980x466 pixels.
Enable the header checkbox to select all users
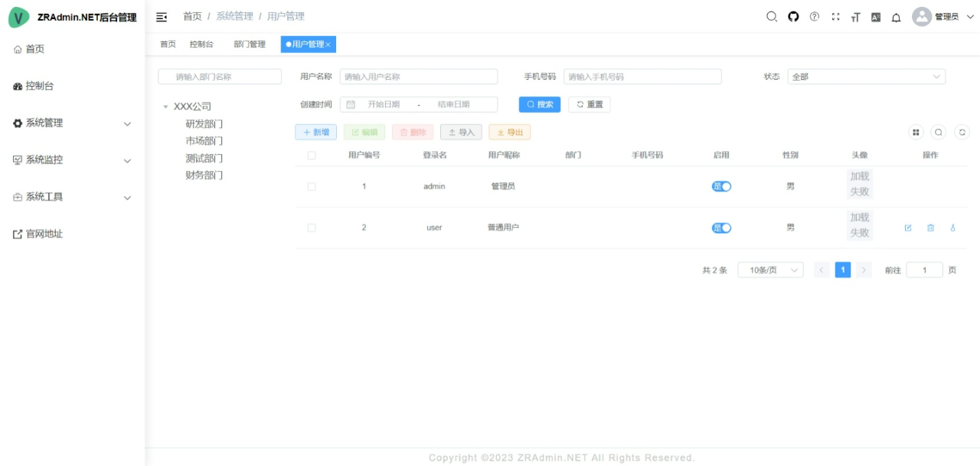[312, 154]
